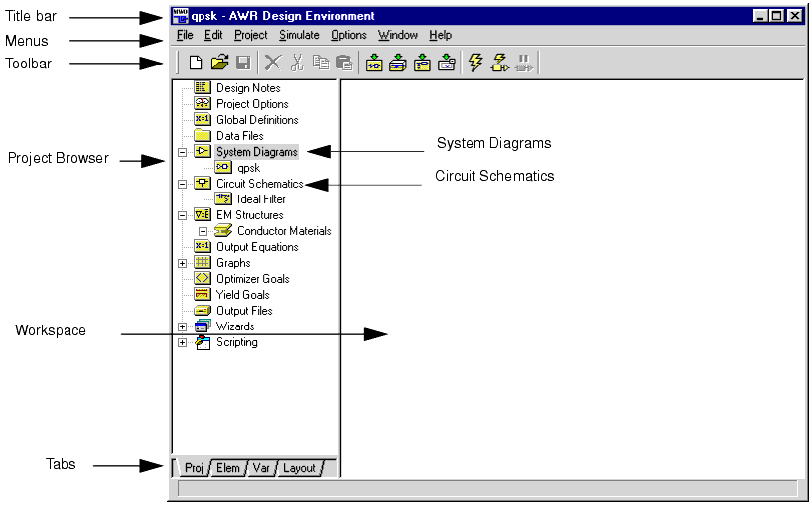Select the Global Definitions text label

[x=257, y=120]
